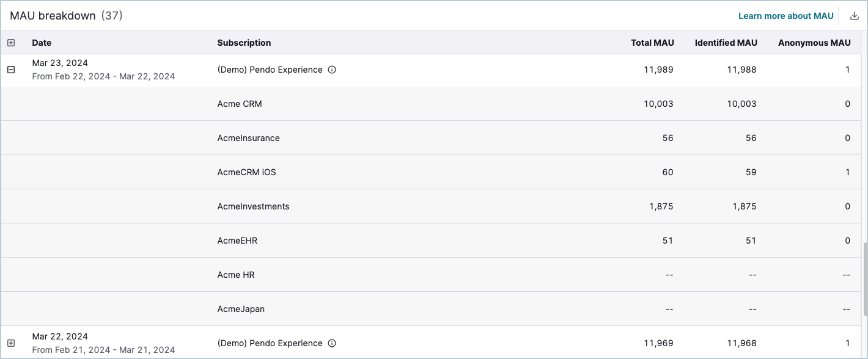Screen dimensions: 868x359
Task: Click Total MAU value 11,989
Action: (658, 70)
